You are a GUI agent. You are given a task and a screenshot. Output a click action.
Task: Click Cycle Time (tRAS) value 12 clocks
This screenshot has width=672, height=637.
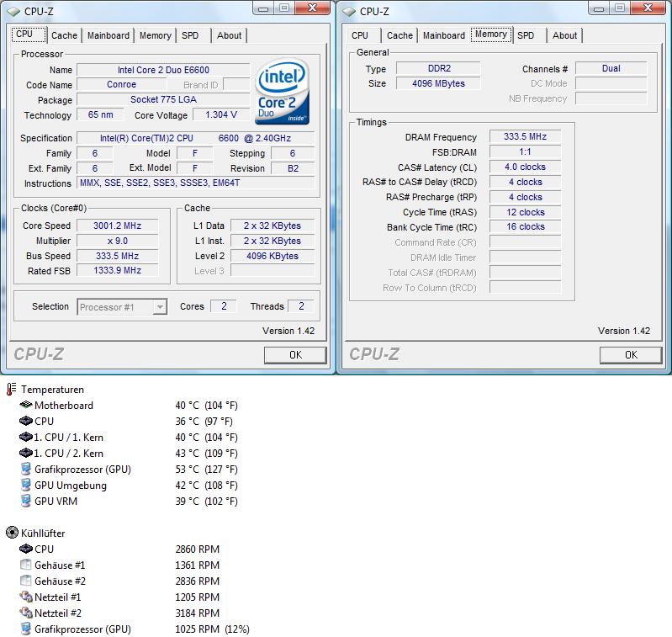(525, 212)
